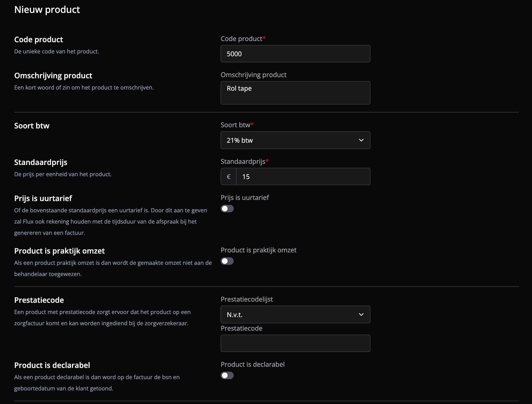The image size is (532, 404).
Task: Click the euro symbol prefix
Action: 229,176
